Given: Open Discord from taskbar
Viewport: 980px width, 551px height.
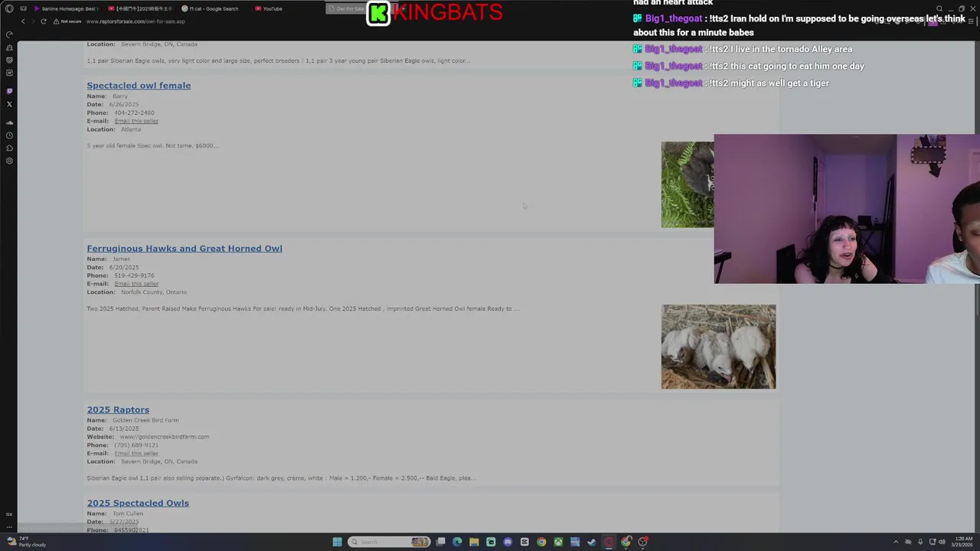Looking at the screenshot, I should pyautogui.click(x=508, y=542).
